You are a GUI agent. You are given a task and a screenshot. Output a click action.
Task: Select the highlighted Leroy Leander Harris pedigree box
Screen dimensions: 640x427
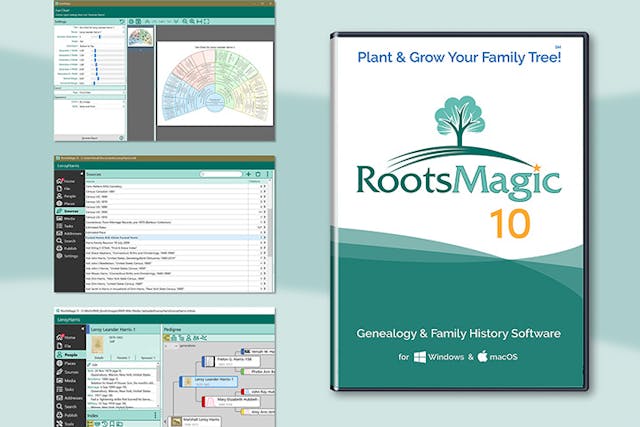(x=209, y=382)
